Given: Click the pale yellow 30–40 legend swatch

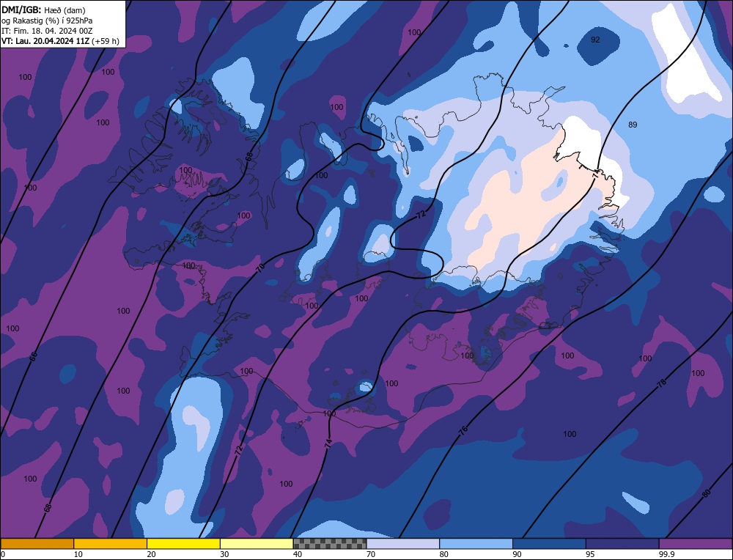Looking at the screenshot, I should coord(257,544).
